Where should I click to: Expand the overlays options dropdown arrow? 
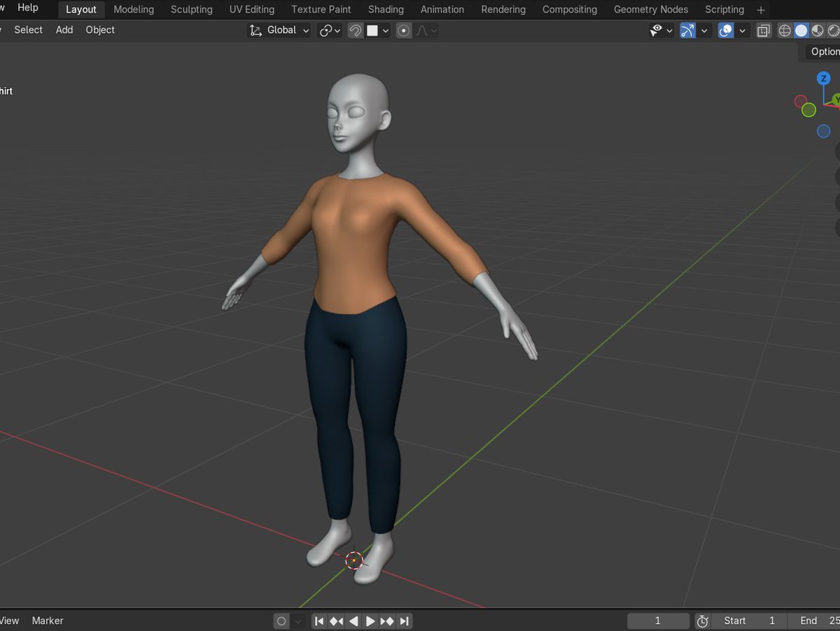pos(742,30)
